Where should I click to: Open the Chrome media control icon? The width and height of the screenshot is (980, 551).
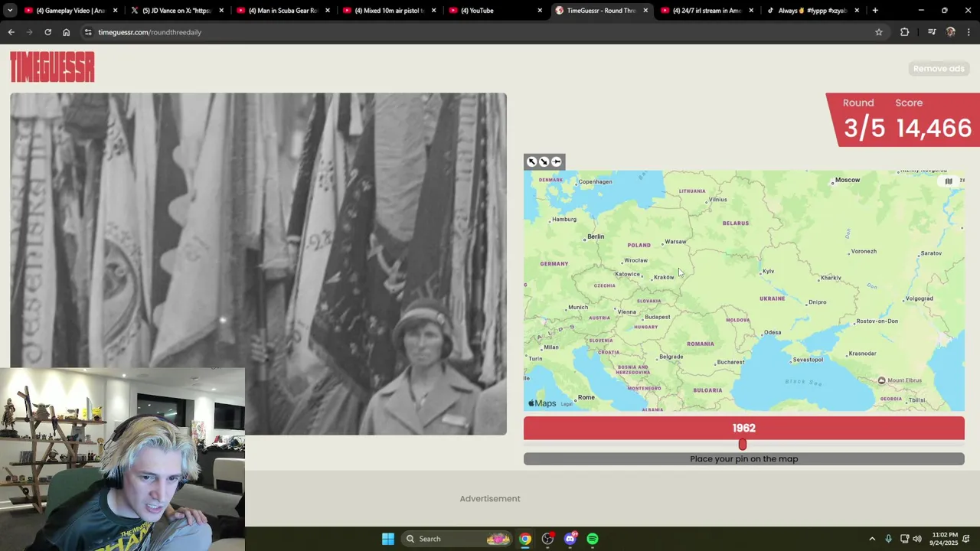[932, 32]
